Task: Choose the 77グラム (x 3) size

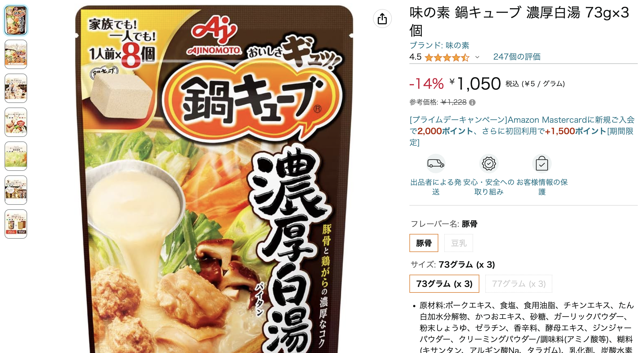Action: (x=519, y=284)
